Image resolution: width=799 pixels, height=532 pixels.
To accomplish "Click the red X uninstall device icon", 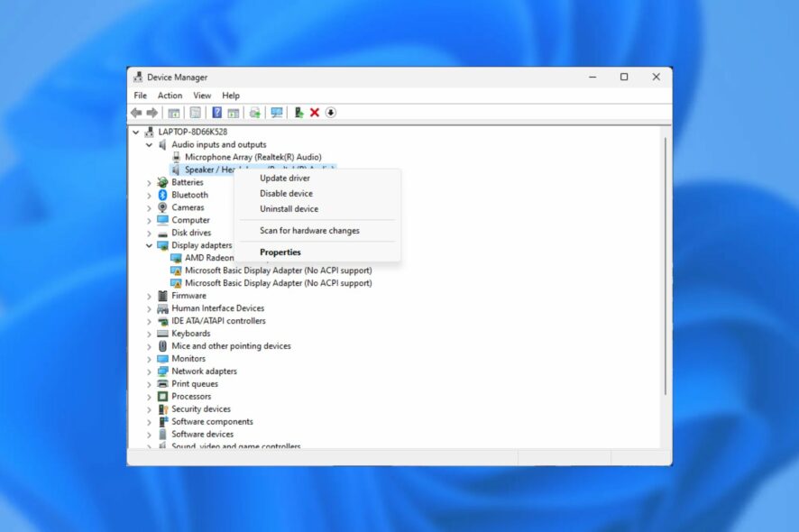I will (315, 113).
